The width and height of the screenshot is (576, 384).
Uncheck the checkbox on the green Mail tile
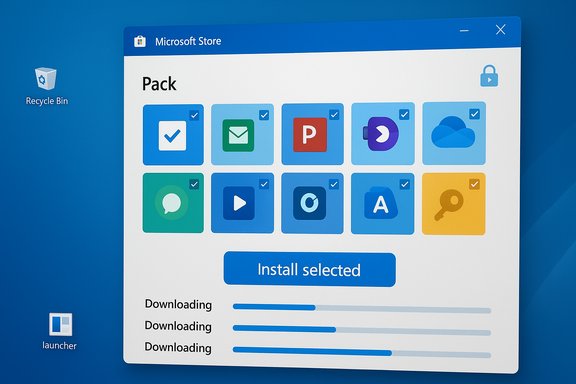(x=264, y=115)
